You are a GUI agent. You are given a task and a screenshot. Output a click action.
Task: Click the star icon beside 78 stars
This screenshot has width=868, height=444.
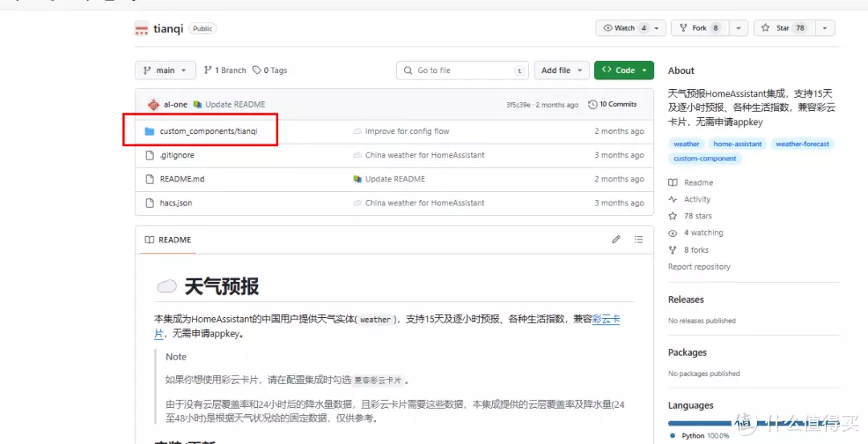pos(673,216)
